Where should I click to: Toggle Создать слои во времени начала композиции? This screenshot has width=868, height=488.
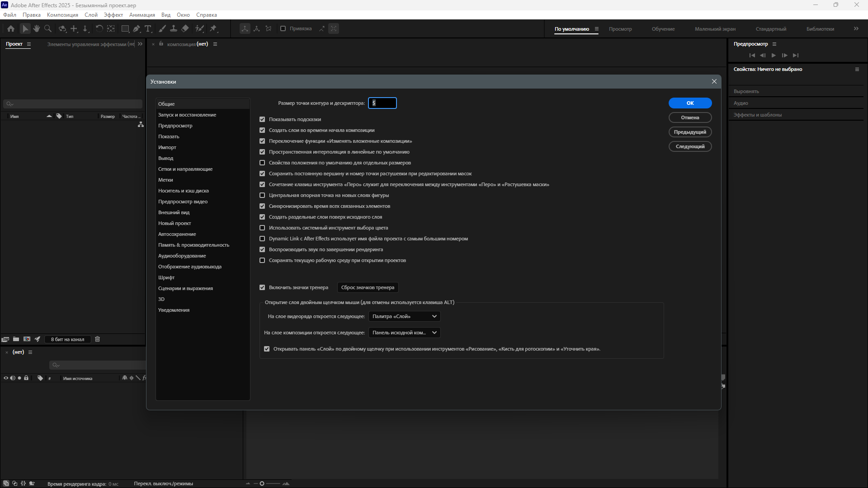[262, 130]
